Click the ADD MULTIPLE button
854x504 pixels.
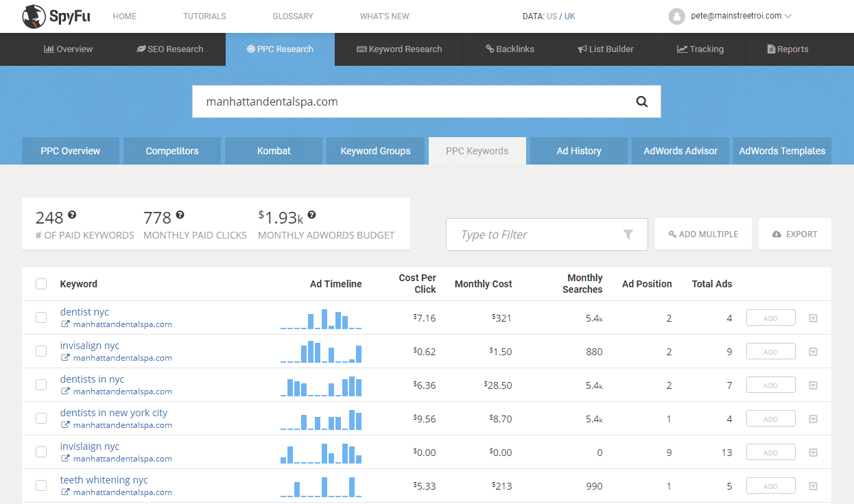[703, 235]
